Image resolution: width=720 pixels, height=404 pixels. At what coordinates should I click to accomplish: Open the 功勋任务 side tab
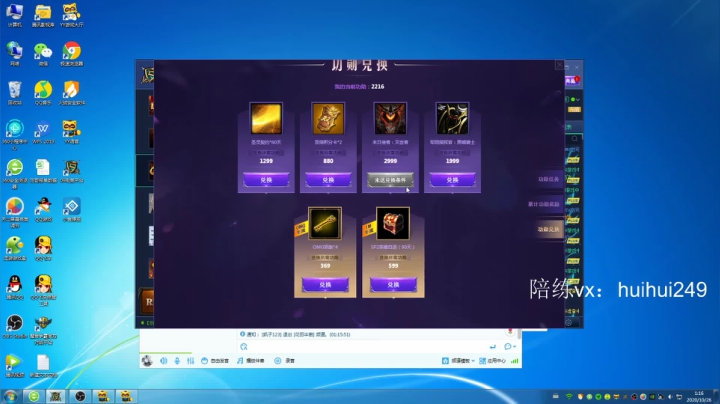(x=548, y=180)
